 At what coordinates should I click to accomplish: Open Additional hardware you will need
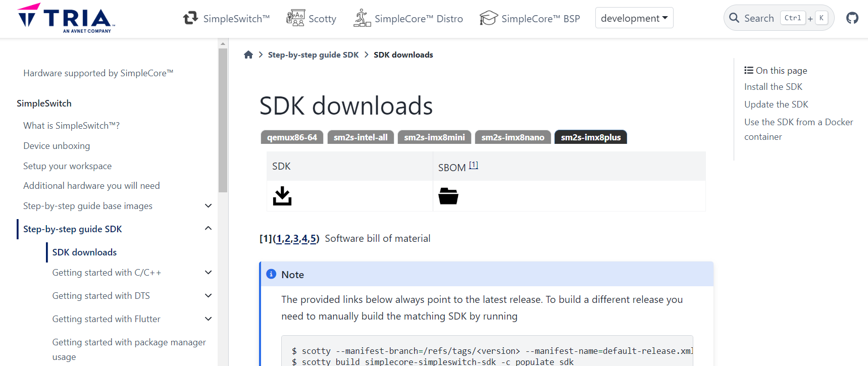coord(91,185)
